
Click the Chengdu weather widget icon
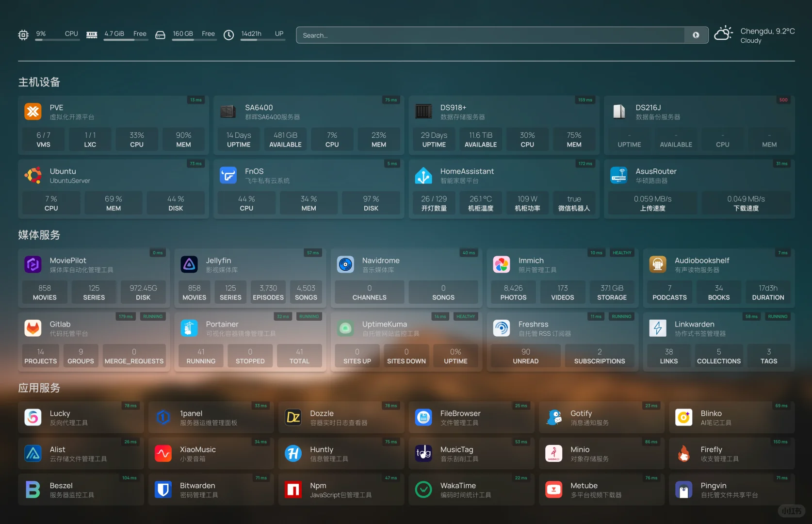pos(724,33)
